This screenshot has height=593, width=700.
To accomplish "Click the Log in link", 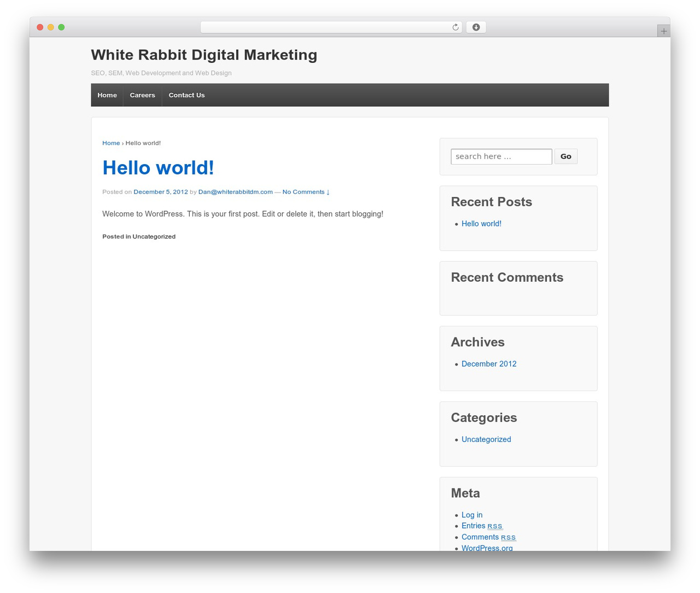I will [x=472, y=515].
